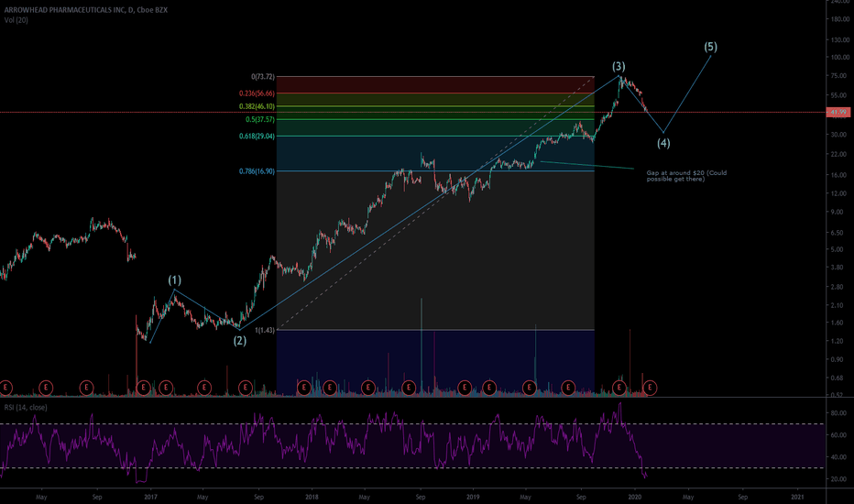Click the 2021 date on the time axis
The width and height of the screenshot is (854, 504).
point(797,497)
